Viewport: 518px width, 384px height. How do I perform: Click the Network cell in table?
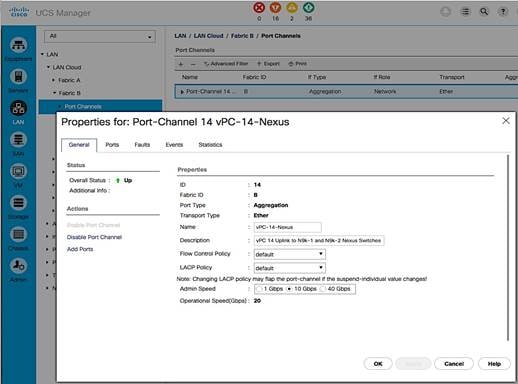point(385,91)
